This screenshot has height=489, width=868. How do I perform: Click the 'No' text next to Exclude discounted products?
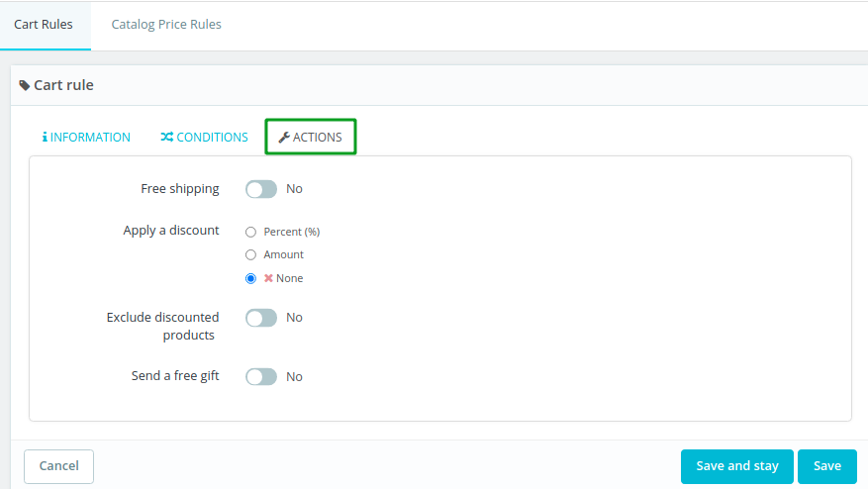294,318
